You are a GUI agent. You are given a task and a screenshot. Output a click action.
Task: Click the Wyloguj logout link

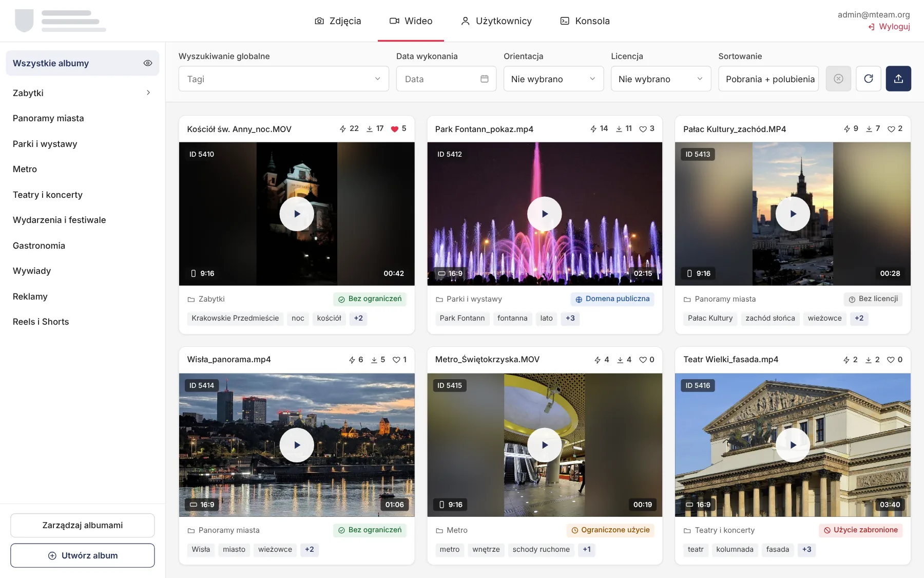pos(889,27)
